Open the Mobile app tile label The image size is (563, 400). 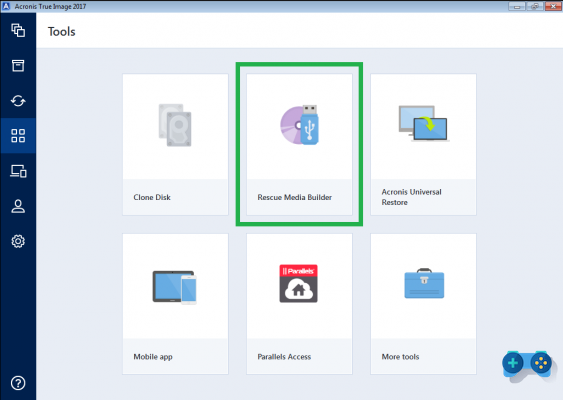tap(153, 357)
